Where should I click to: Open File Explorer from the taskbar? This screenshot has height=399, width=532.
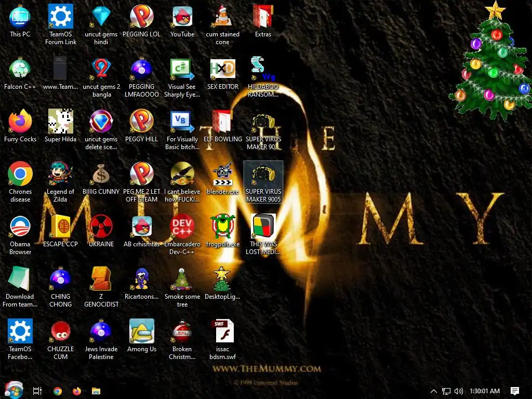pyautogui.click(x=96, y=391)
